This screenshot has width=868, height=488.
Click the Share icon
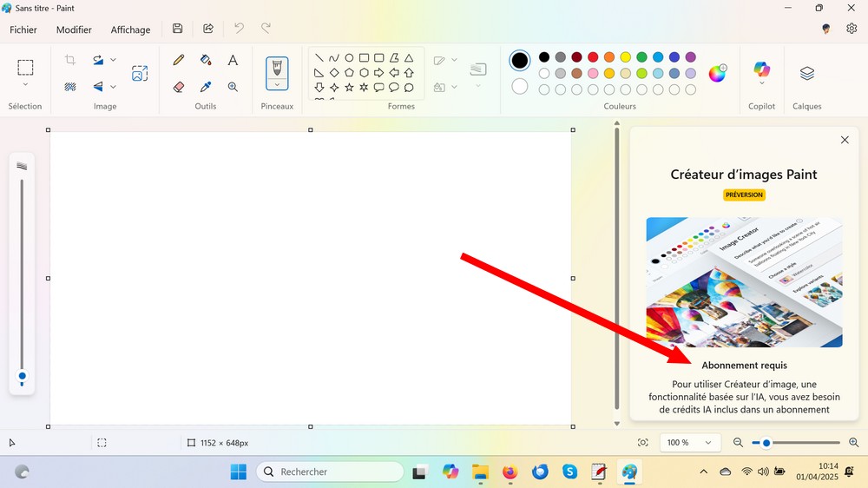pos(208,29)
